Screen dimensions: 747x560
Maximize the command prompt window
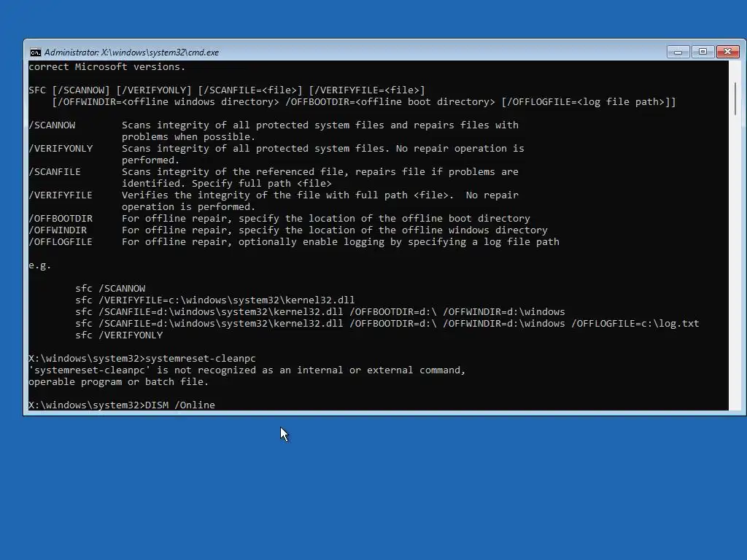(x=703, y=52)
